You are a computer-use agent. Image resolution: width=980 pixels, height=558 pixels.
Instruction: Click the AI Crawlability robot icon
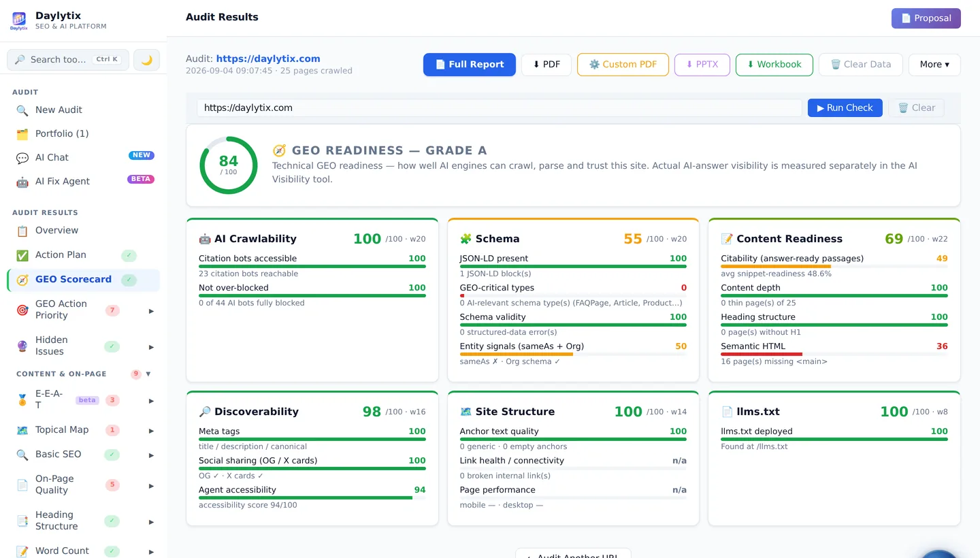pyautogui.click(x=205, y=239)
